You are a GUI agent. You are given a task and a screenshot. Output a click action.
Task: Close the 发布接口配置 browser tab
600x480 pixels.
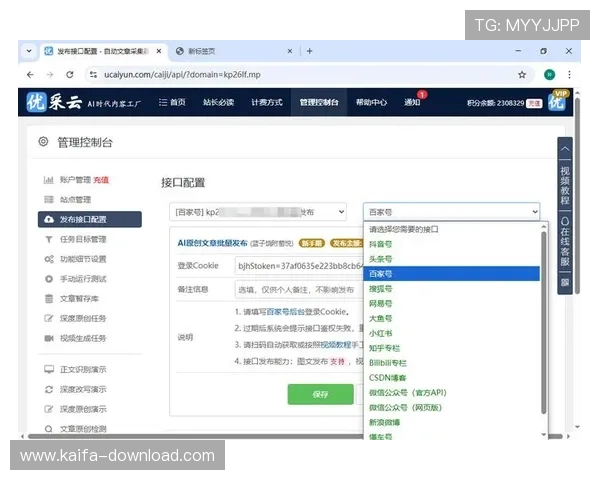click(x=159, y=51)
